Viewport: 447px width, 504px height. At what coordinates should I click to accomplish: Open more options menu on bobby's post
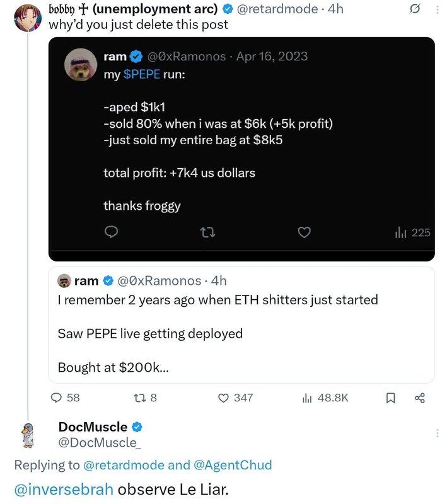(438, 9)
